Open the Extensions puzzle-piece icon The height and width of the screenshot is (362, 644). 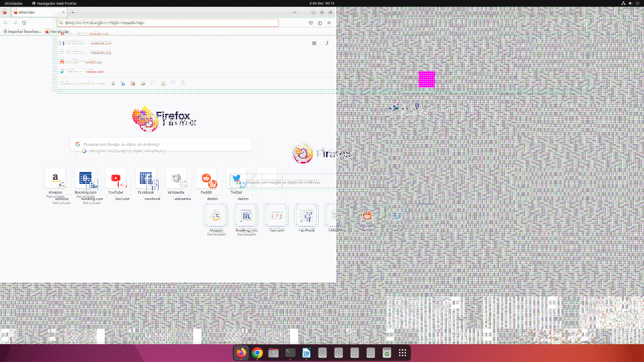pos(320,23)
